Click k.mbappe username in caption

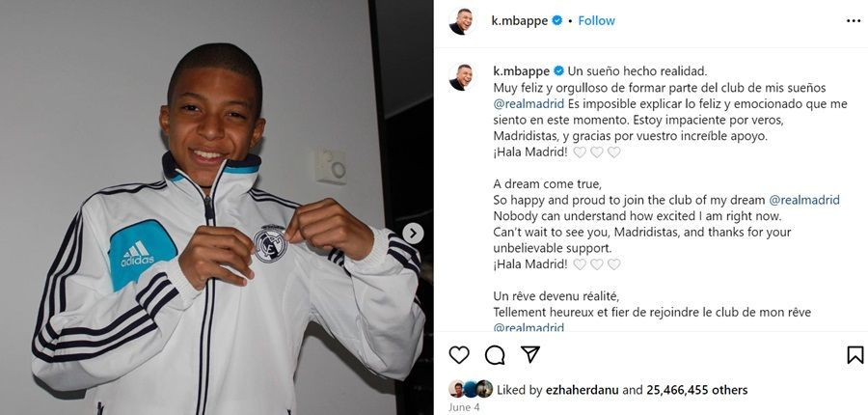click(521, 70)
